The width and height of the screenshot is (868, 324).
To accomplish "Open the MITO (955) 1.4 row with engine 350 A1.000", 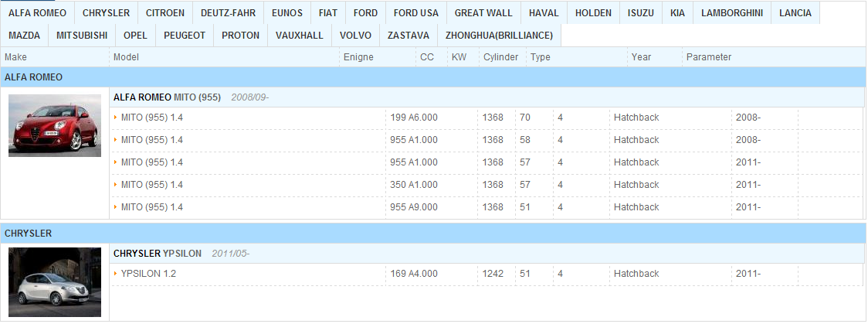I will tap(487, 185).
